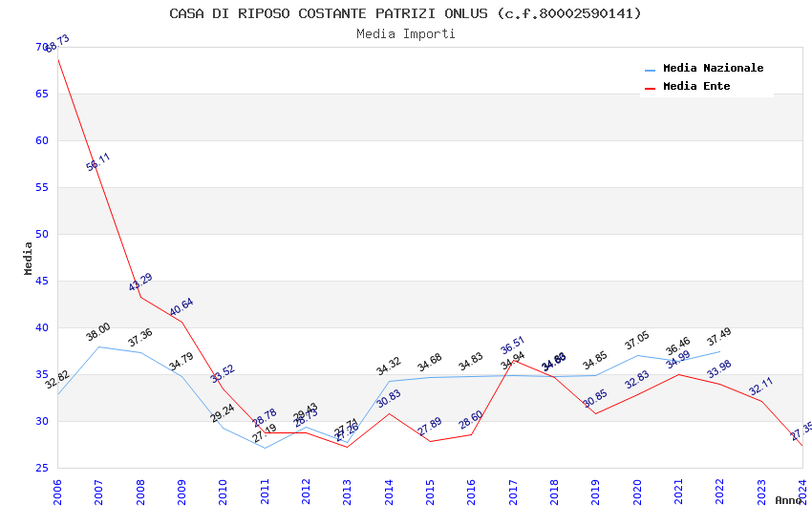Click the 32.11 data label
This screenshot has width=812, height=525.
[760, 387]
